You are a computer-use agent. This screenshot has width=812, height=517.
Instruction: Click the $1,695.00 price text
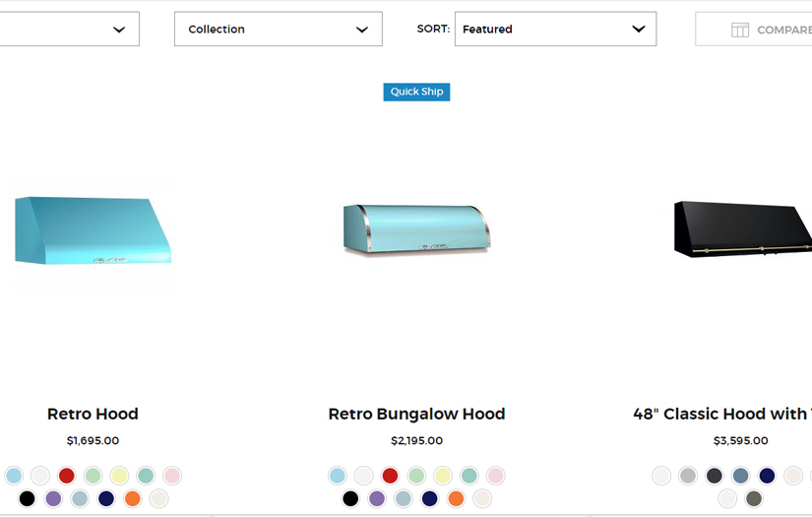[93, 441]
